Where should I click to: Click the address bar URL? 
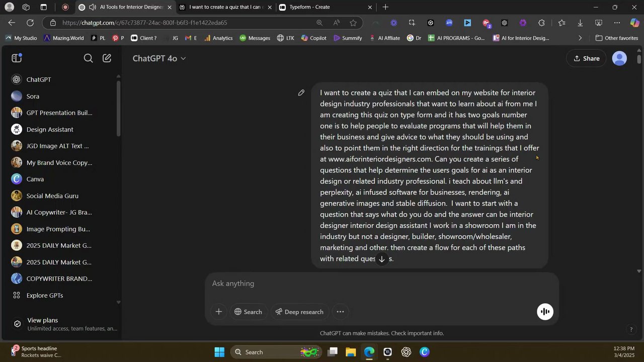145,23
